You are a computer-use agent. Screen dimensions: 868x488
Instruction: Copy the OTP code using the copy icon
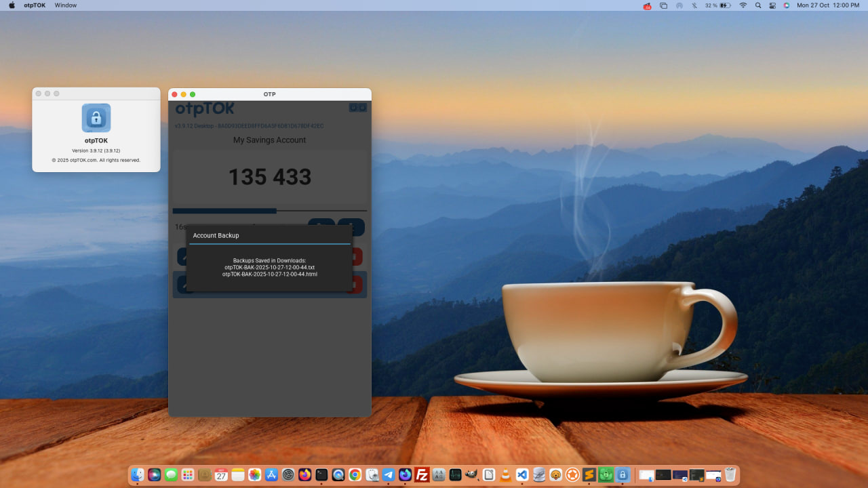(x=351, y=226)
